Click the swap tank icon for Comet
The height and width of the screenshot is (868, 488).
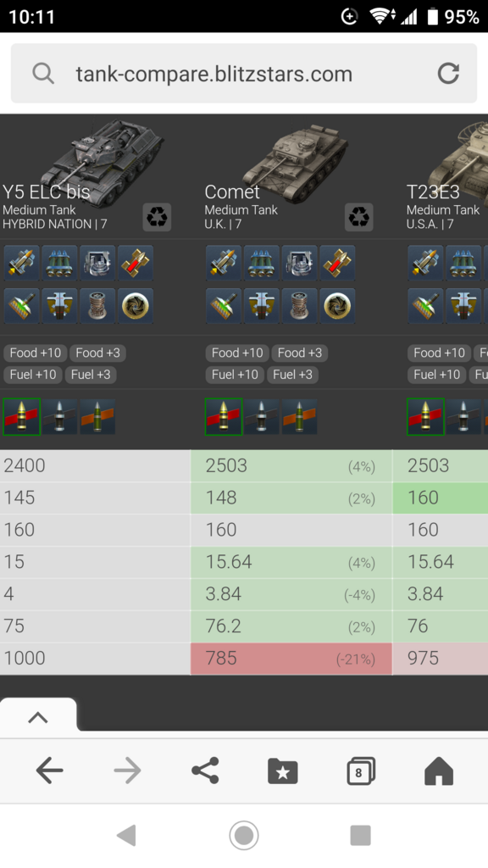point(358,216)
